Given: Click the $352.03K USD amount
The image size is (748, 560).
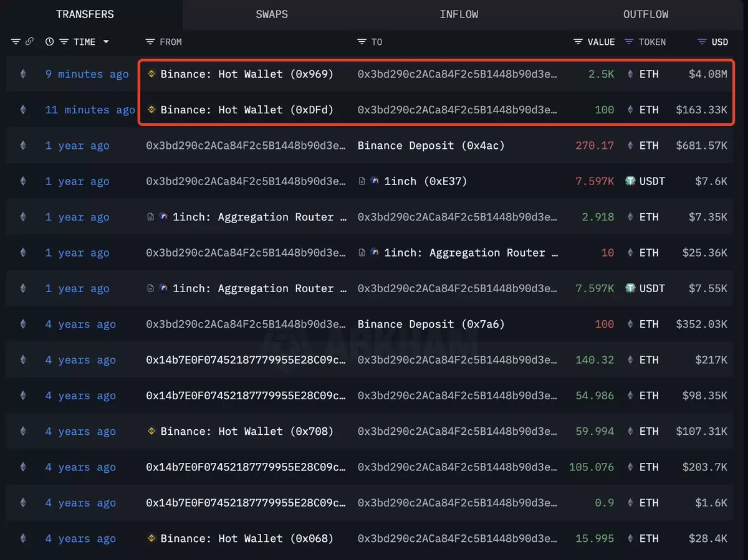Looking at the screenshot, I should coord(702,324).
